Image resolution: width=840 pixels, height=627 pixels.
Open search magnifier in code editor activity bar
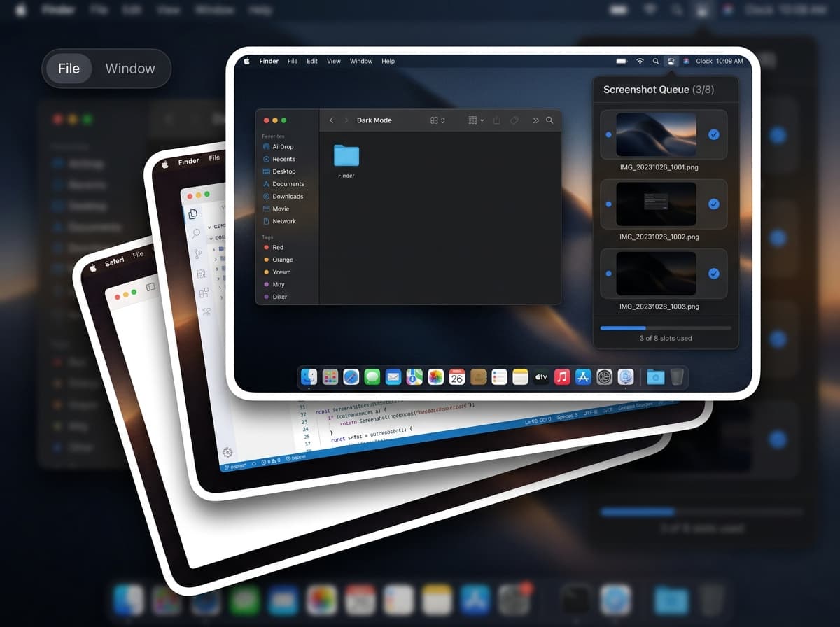tap(196, 234)
